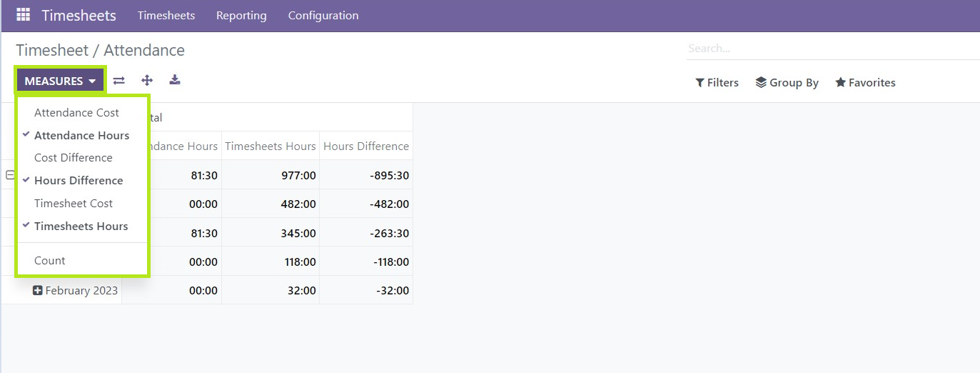Select the 482:00 timesheets hours cell
Image resolution: width=980 pixels, height=373 pixels.
pos(271,204)
